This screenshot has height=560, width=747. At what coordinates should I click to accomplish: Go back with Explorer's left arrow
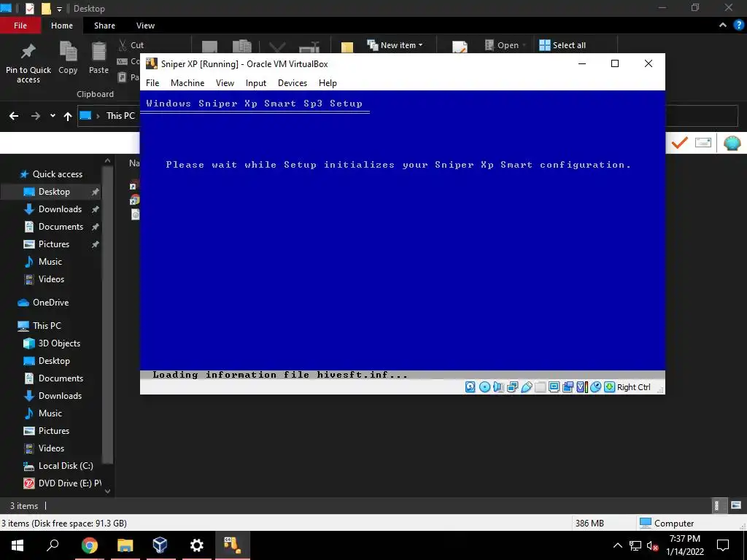pyautogui.click(x=14, y=116)
